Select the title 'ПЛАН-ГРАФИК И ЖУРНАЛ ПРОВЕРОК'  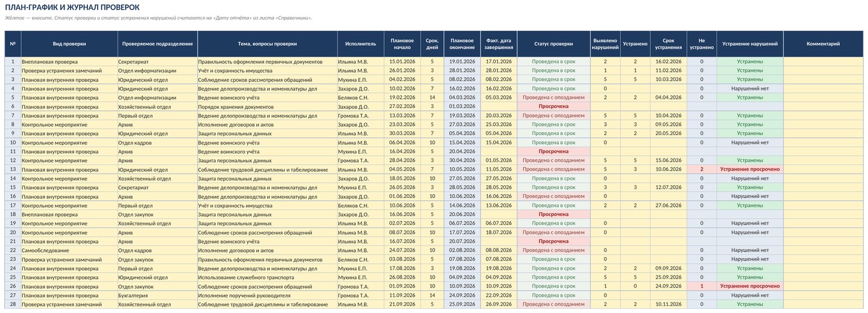coord(72,7)
